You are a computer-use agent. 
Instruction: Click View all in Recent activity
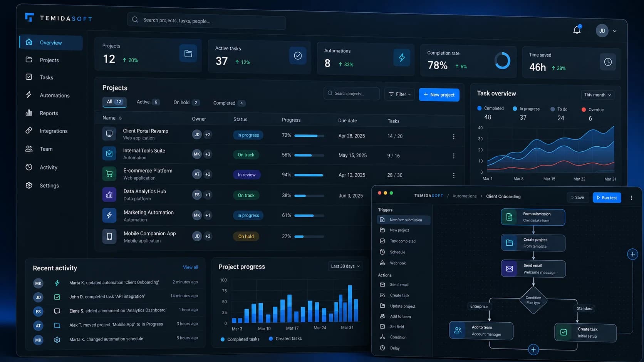[x=190, y=267]
